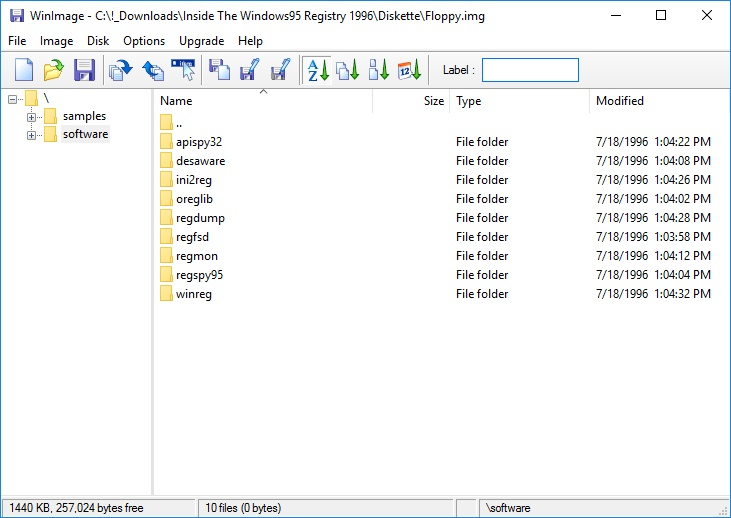
Task: Sort files by type icon
Action: (x=348, y=70)
